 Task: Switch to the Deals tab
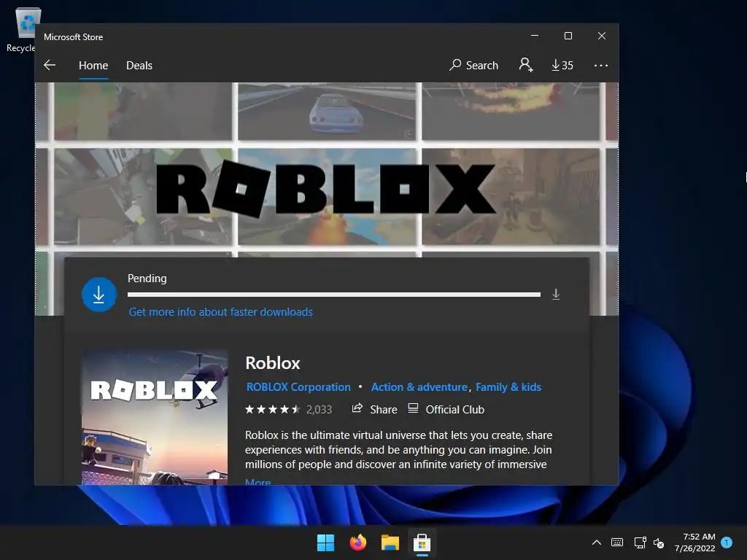[139, 65]
